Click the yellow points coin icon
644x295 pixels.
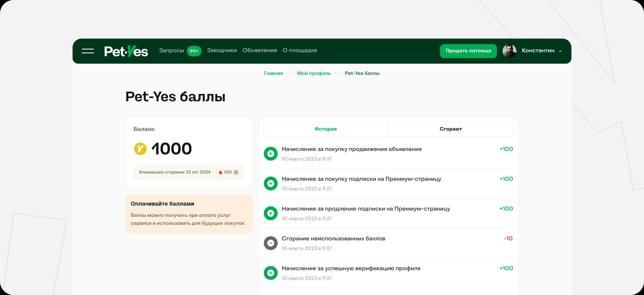pyautogui.click(x=140, y=149)
